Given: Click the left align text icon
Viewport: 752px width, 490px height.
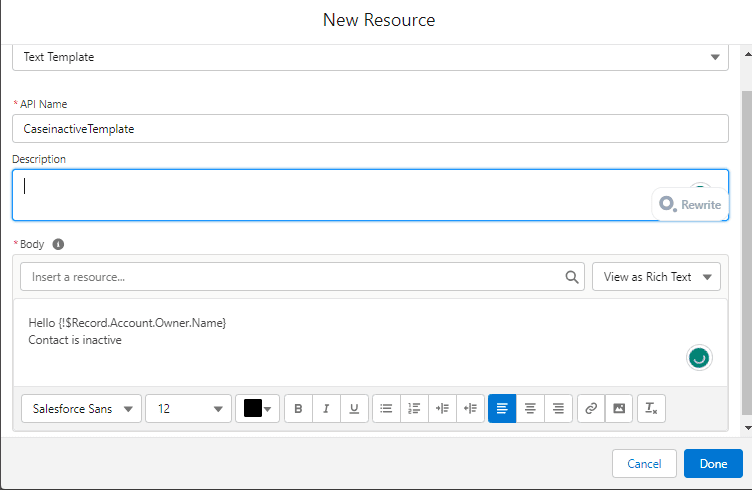Looking at the screenshot, I should [x=502, y=408].
